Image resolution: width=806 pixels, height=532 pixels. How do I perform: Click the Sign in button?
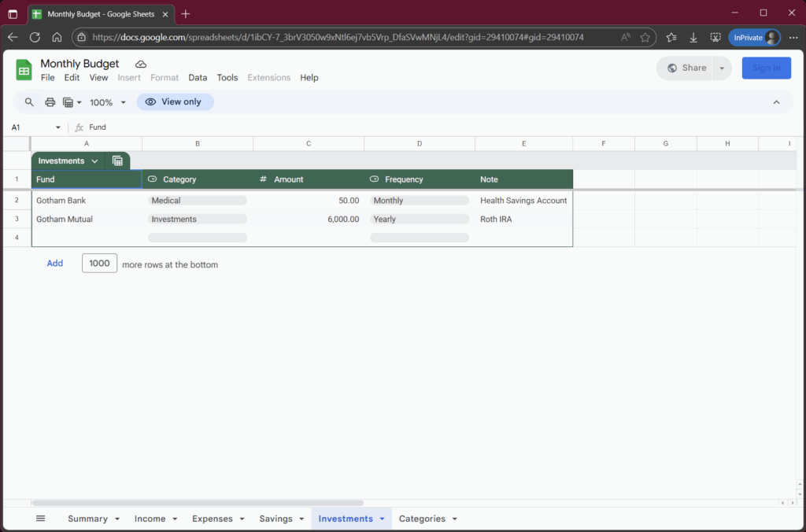click(x=766, y=68)
